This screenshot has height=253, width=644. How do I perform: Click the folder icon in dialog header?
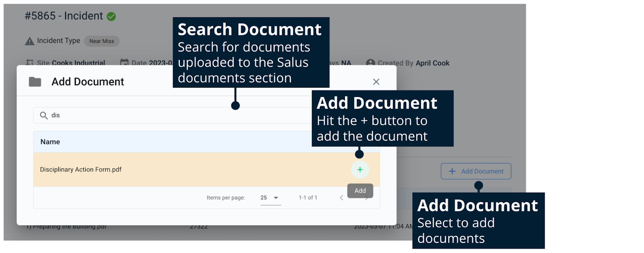pos(35,82)
